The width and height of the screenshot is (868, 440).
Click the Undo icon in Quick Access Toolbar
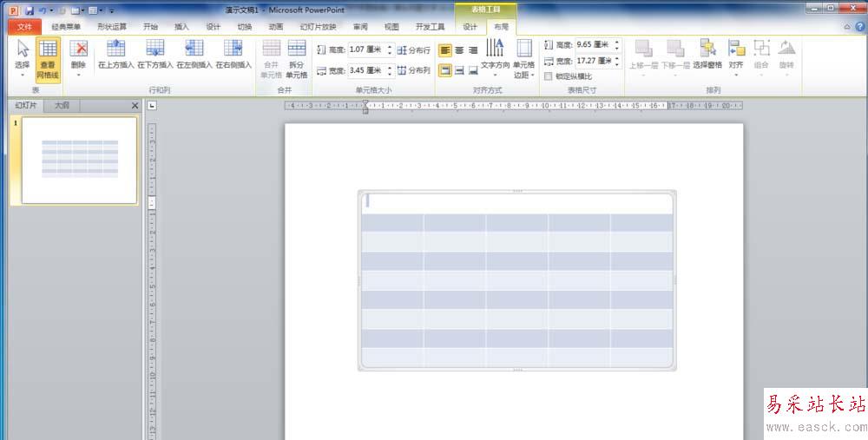coord(42,10)
